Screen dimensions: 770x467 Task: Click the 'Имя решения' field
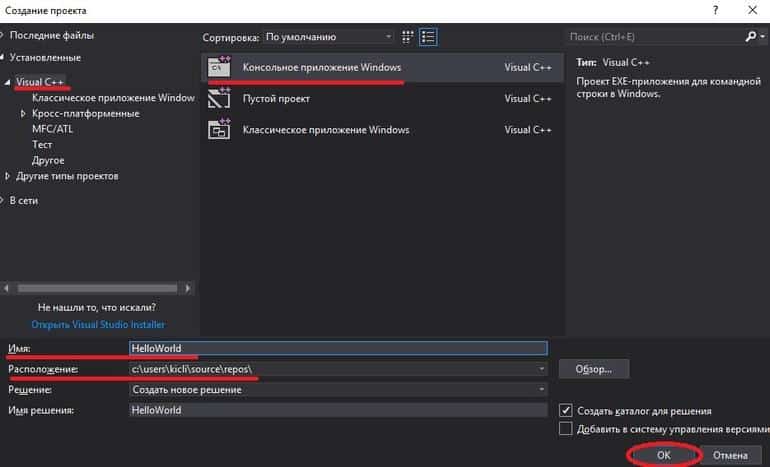(x=338, y=410)
